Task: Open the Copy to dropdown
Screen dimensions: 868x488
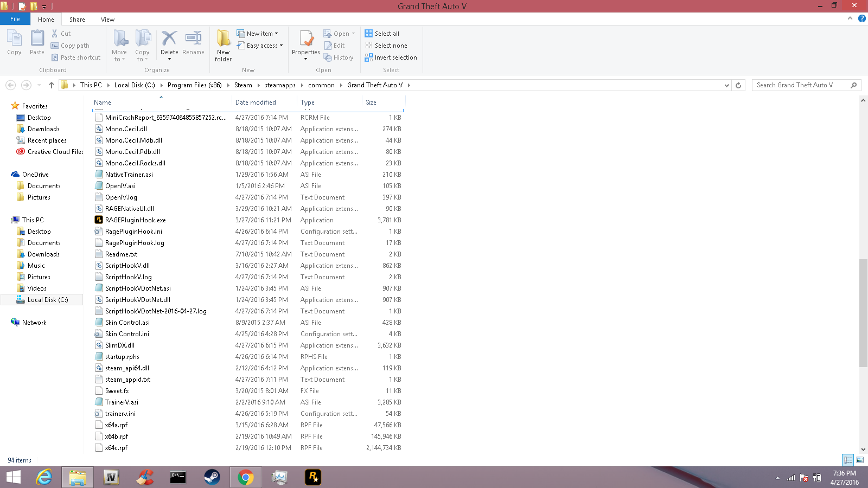Action: 142,56
